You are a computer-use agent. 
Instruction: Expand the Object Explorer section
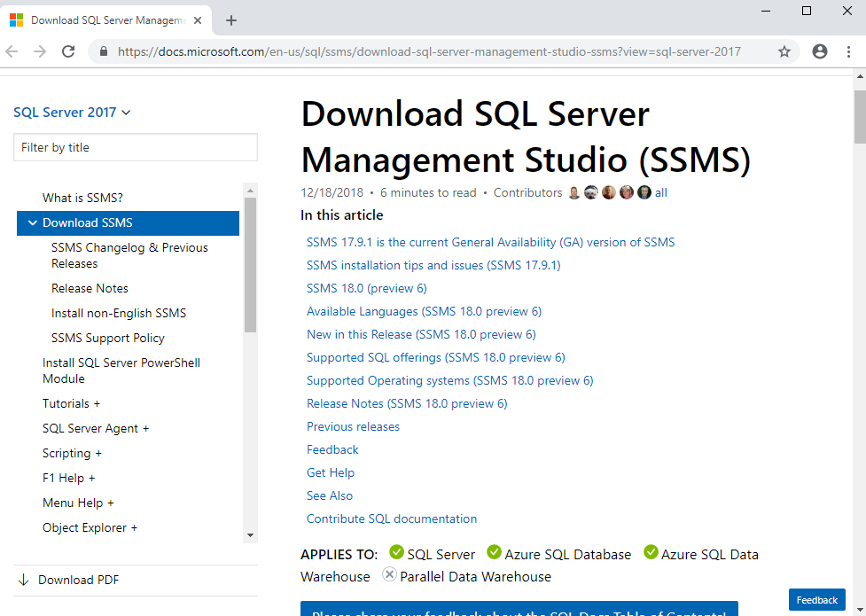pos(90,528)
